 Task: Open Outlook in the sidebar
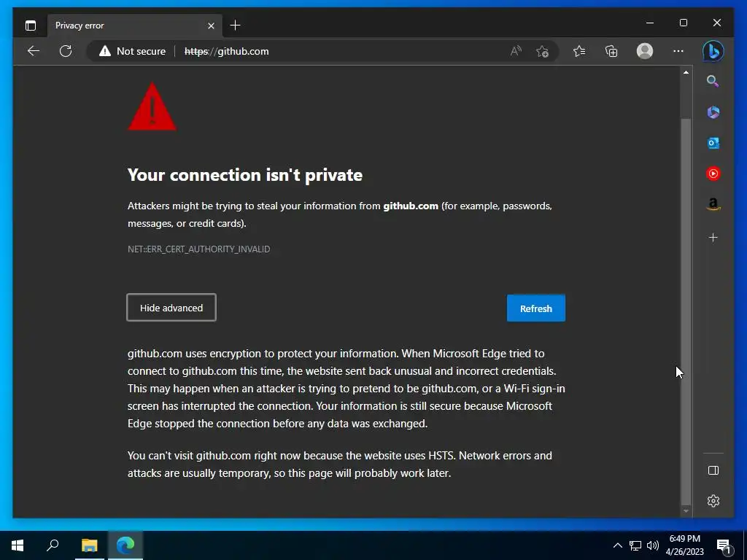click(713, 143)
